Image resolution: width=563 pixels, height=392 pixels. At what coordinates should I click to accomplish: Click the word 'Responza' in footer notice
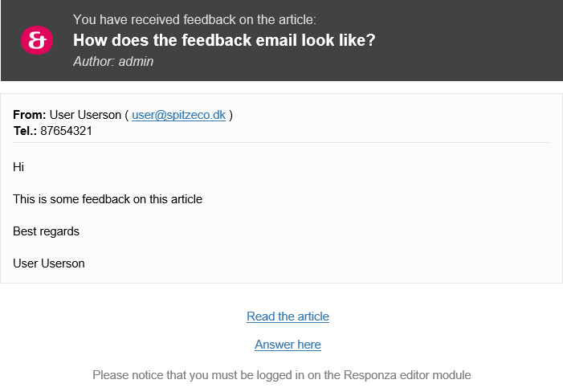point(369,375)
